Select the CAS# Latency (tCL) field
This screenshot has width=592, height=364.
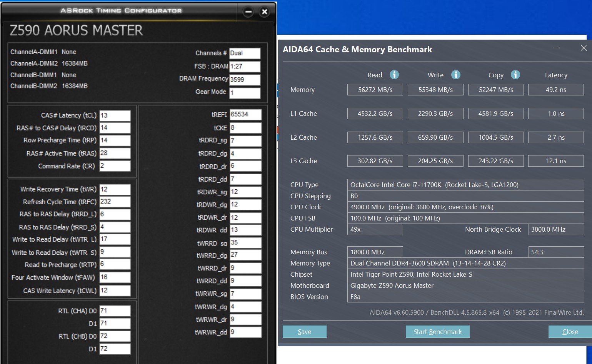pos(115,115)
